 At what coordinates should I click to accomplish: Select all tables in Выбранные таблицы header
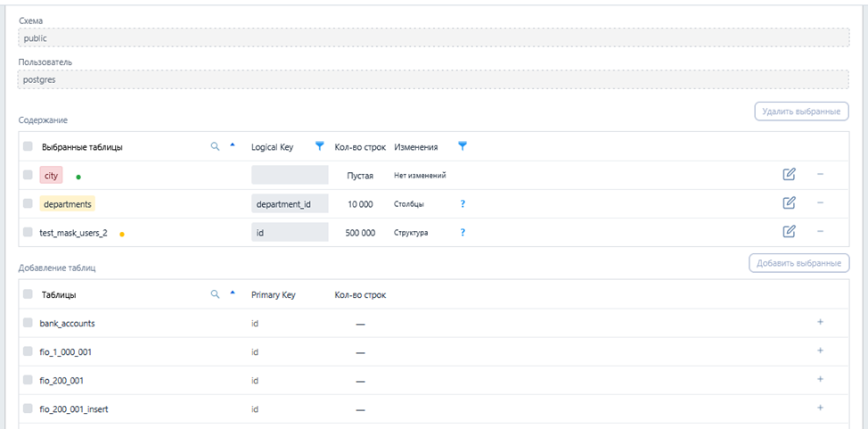point(29,146)
